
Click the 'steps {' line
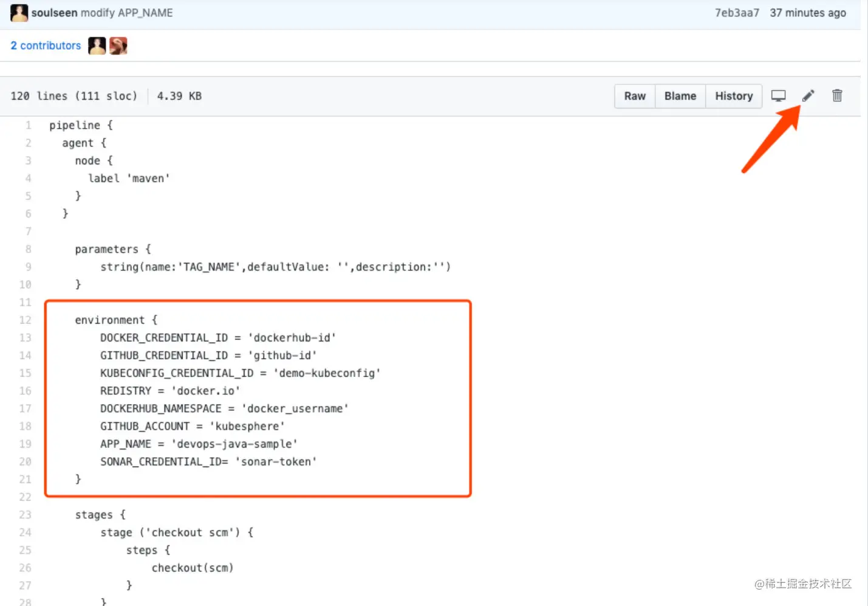(148, 550)
